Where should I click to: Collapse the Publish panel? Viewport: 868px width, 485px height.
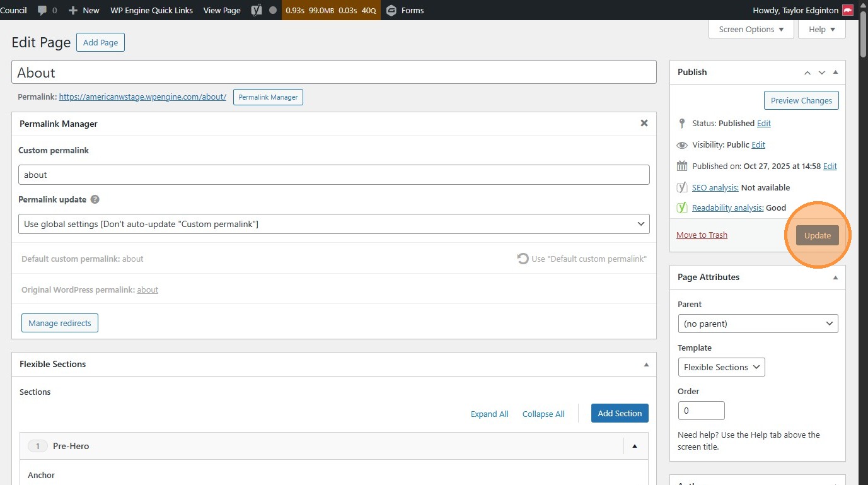point(836,73)
